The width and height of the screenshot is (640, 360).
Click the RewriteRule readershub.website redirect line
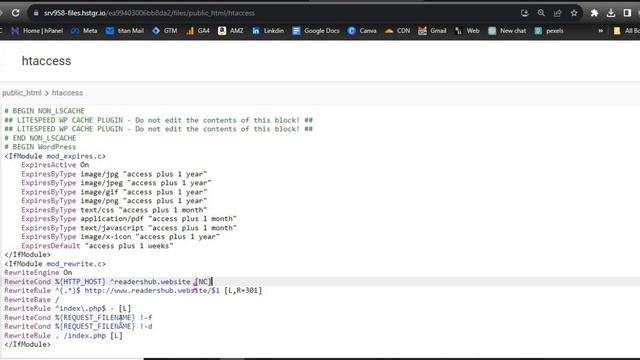133,291
